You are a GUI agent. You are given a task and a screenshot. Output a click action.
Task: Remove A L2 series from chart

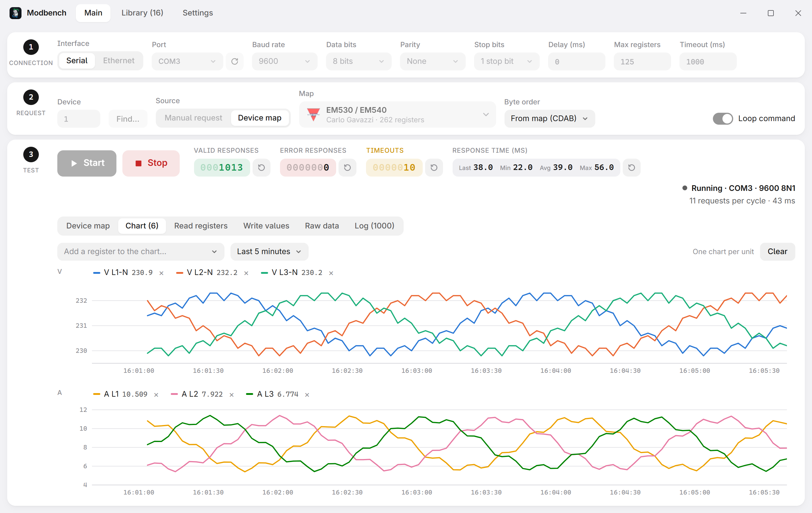[x=232, y=394]
